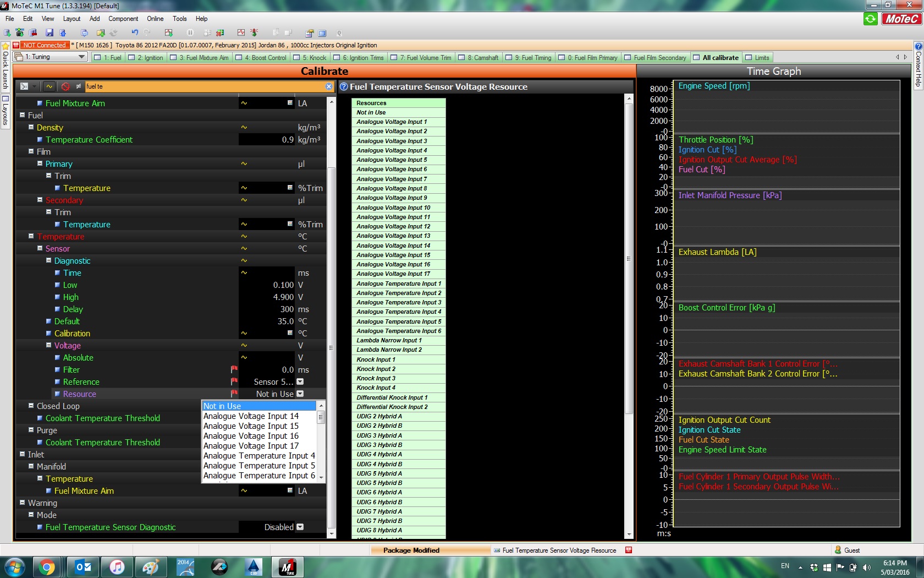Open Google Chrome from the taskbar
The height and width of the screenshot is (578, 924).
[47, 567]
